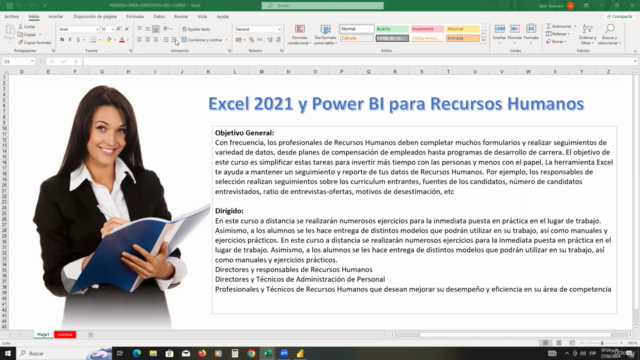Click the horizontal scrollbar

pyautogui.click(x=515, y=335)
